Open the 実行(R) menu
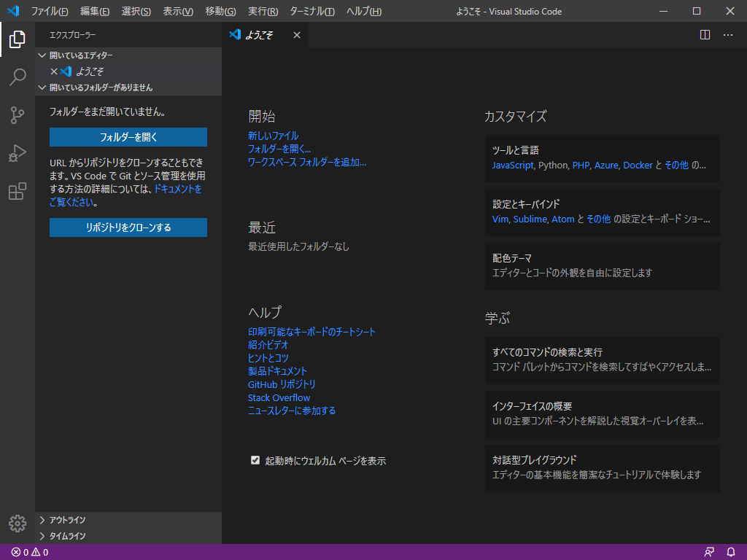Viewport: 747px width, 560px height. point(263,11)
